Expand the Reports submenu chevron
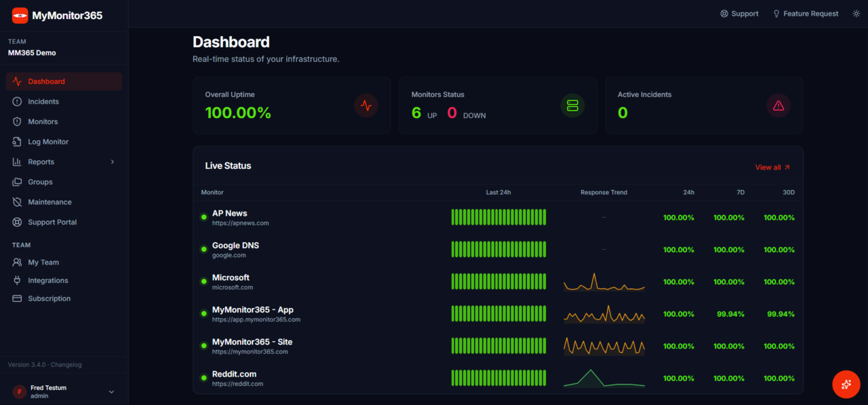Screen dimensions: 868x405 [113, 162]
